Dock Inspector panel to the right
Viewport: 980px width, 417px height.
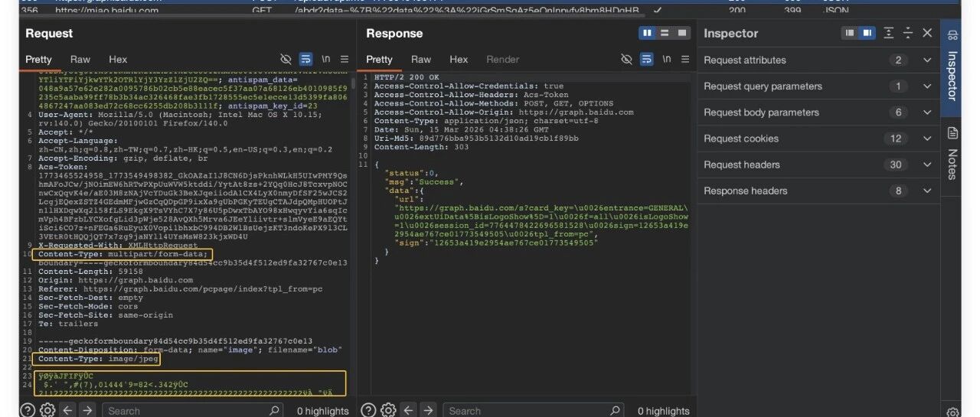(867, 33)
